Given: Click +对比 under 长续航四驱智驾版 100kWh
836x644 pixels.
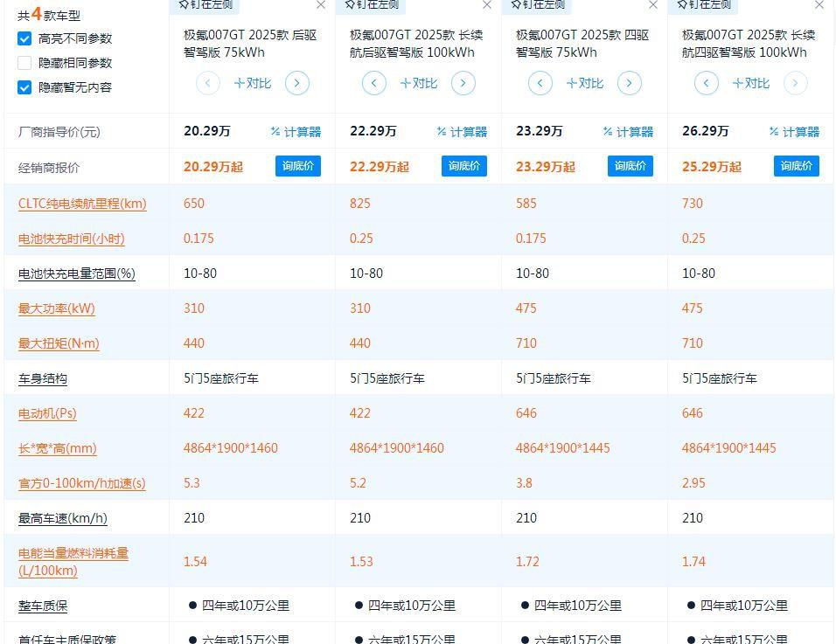Looking at the screenshot, I should pos(751,83).
